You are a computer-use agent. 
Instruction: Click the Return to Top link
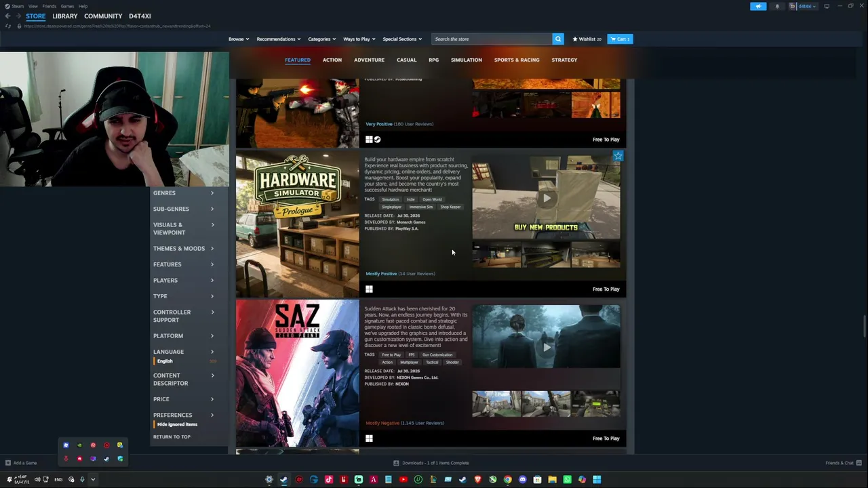click(x=172, y=437)
